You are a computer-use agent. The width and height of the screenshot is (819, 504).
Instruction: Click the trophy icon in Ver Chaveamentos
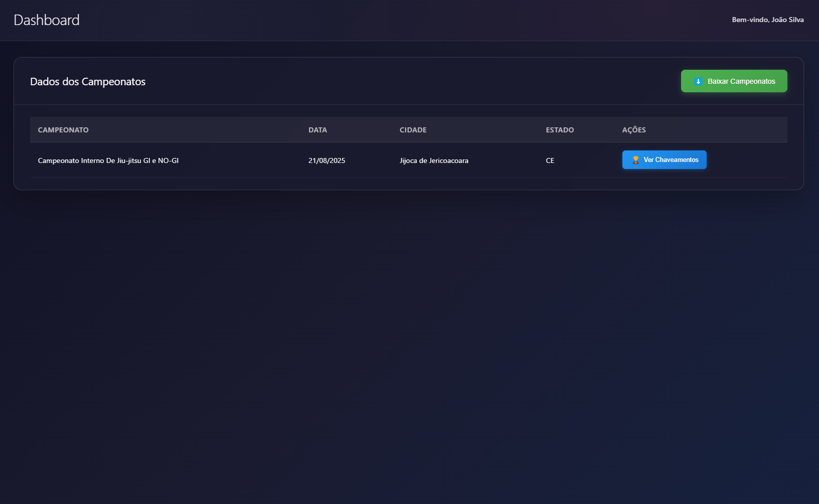coord(635,160)
